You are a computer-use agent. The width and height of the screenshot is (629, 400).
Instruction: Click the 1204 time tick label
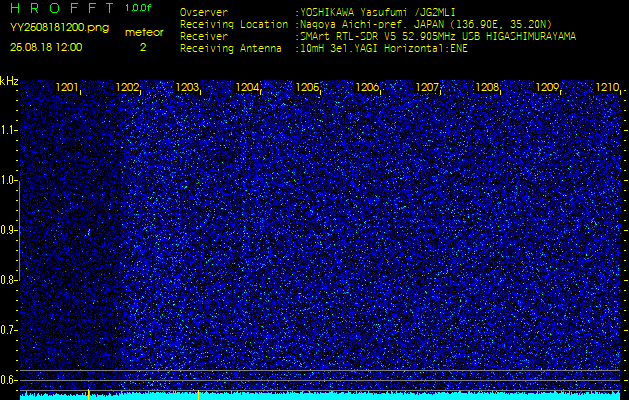247,87
